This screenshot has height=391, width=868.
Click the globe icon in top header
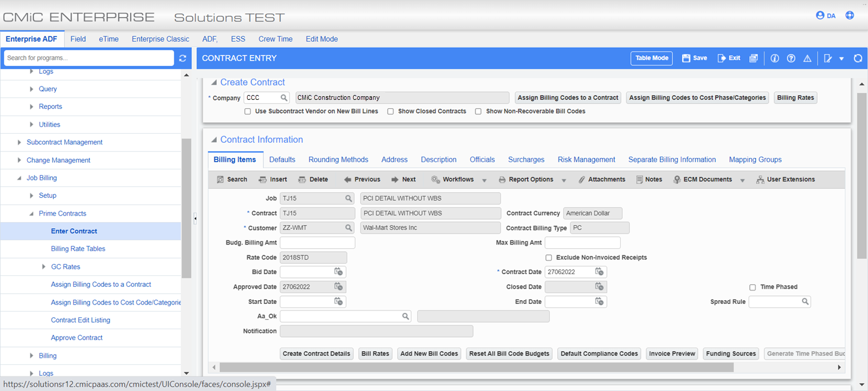pyautogui.click(x=850, y=15)
